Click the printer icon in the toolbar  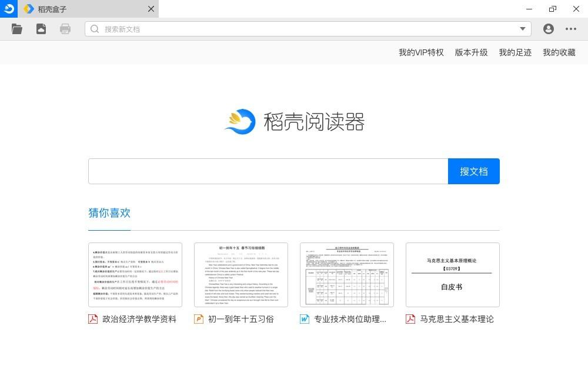(x=65, y=29)
